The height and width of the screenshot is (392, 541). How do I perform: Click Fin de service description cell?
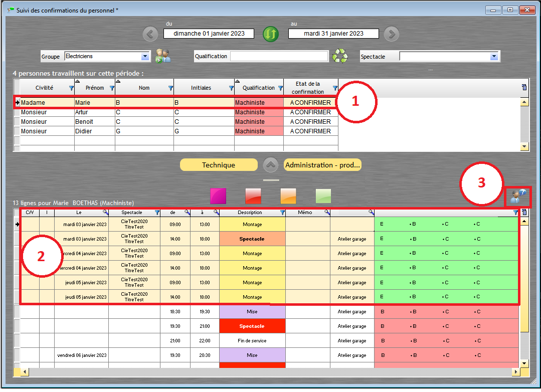(x=252, y=340)
